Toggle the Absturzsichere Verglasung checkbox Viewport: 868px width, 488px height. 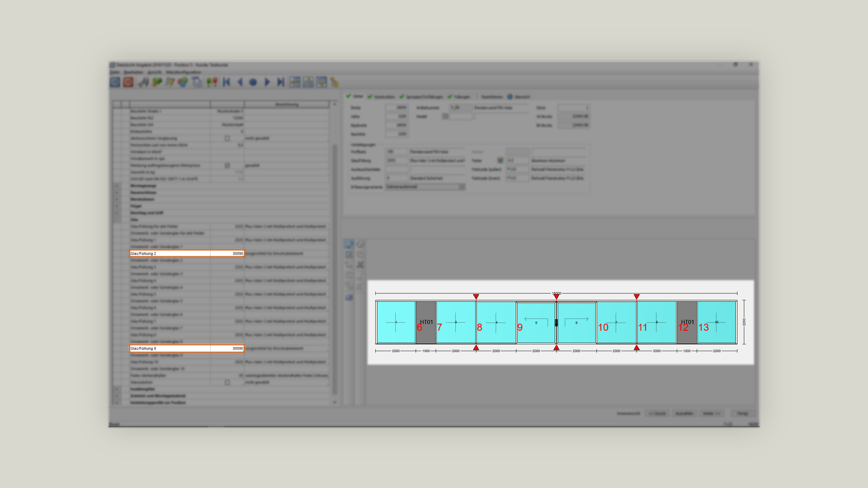(227, 138)
